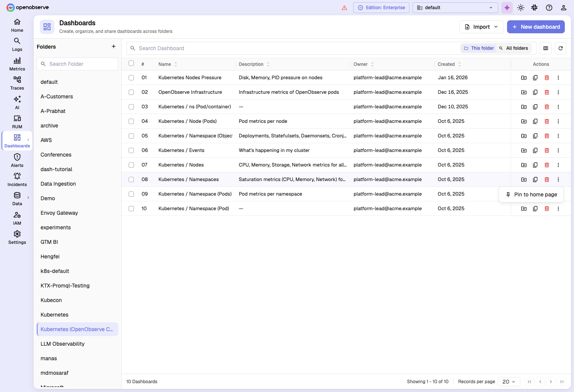Open Kubernetes / Namespace (Pods) dashboard
The image size is (574, 392).
coord(195,194)
